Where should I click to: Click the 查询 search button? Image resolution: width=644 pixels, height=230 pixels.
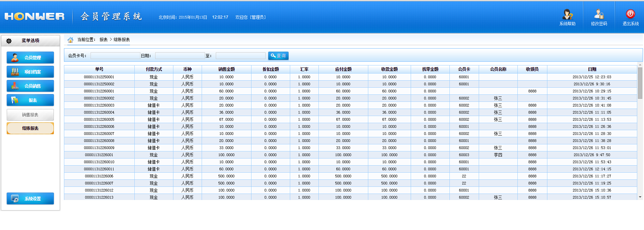[x=278, y=56]
